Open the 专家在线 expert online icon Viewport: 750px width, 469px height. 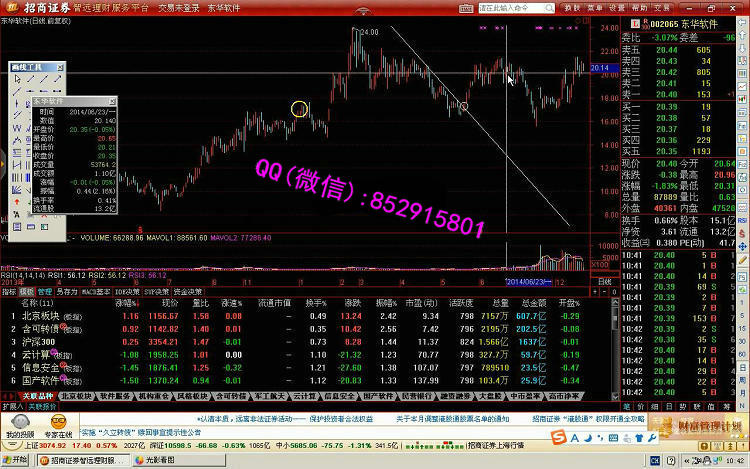pyautogui.click(x=57, y=427)
